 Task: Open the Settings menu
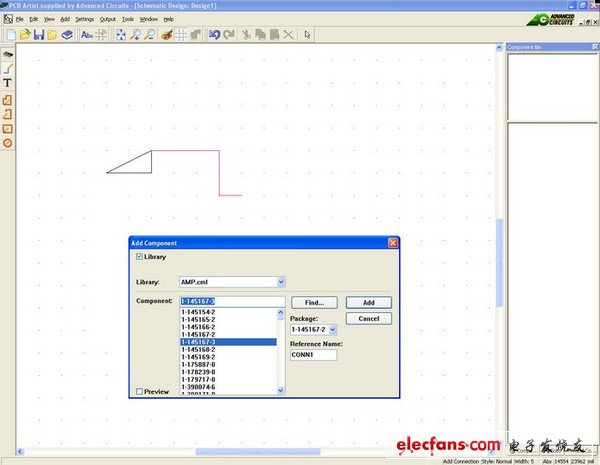point(85,19)
